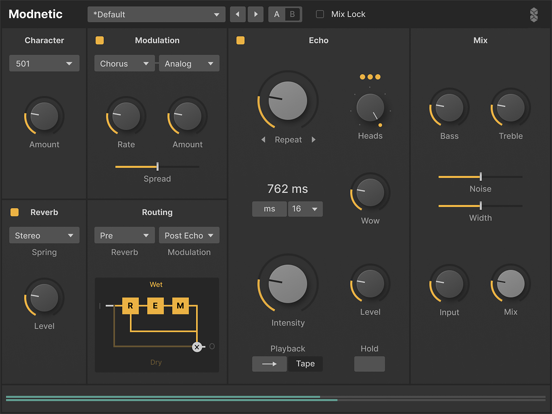Image resolution: width=552 pixels, height=414 pixels.
Task: Click the left arrow beside Repeat
Action: point(263,140)
